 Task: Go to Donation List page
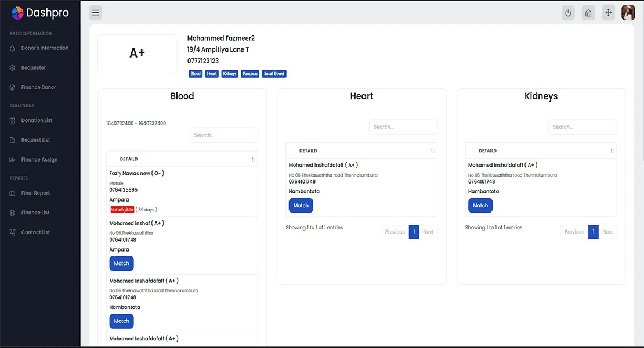(x=37, y=120)
